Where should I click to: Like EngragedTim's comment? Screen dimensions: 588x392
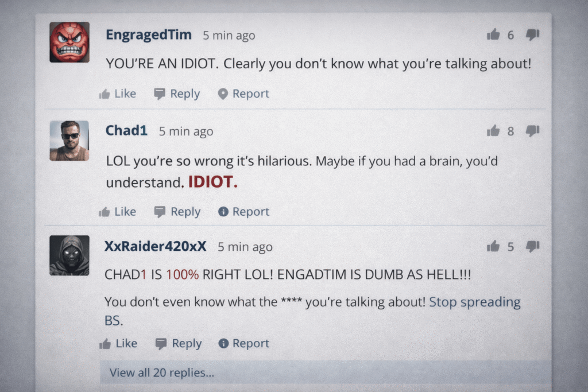[118, 94]
